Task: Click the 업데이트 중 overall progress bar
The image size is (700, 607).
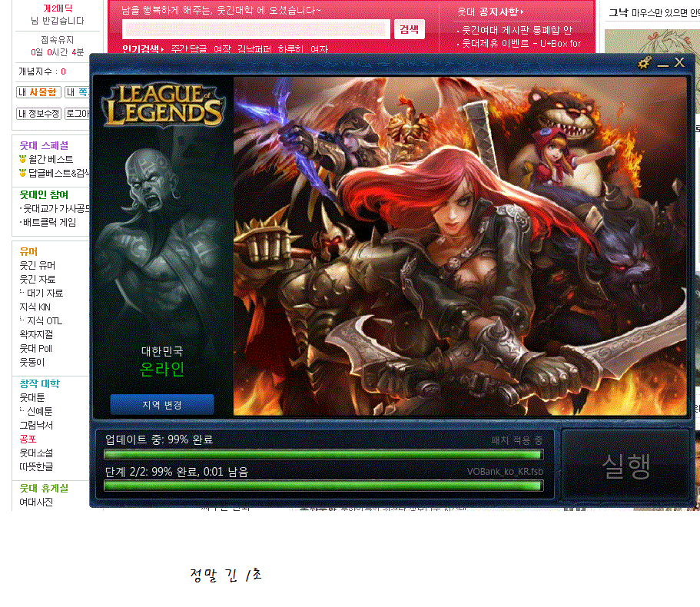Action: coord(323,454)
